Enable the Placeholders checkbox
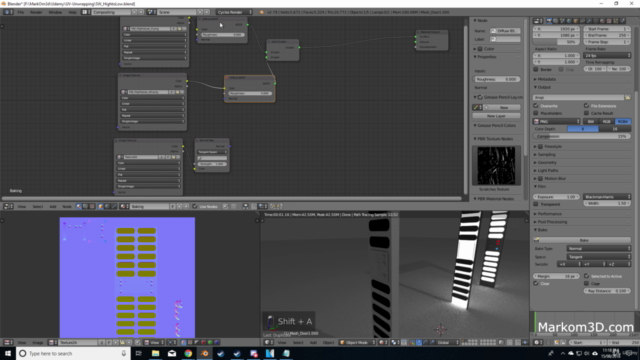 point(536,113)
